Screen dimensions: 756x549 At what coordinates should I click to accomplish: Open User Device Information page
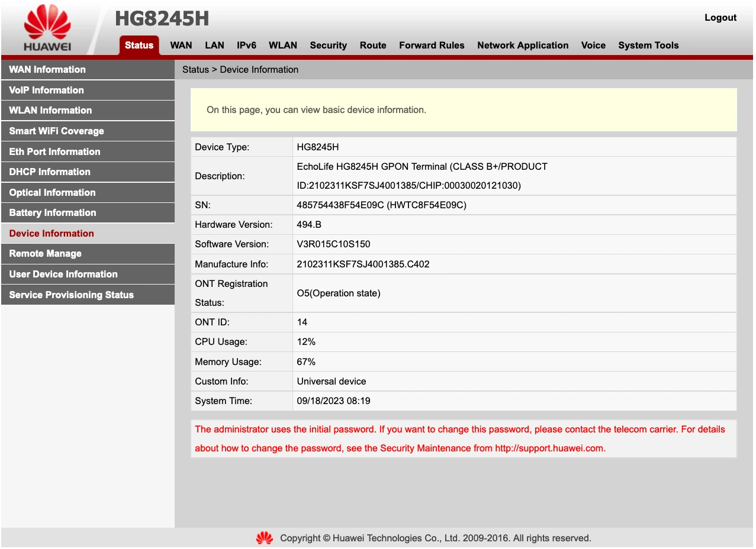point(88,274)
